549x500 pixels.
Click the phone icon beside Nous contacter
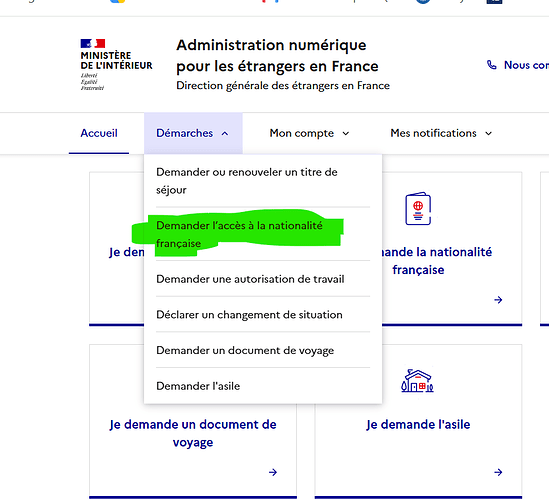(x=492, y=65)
